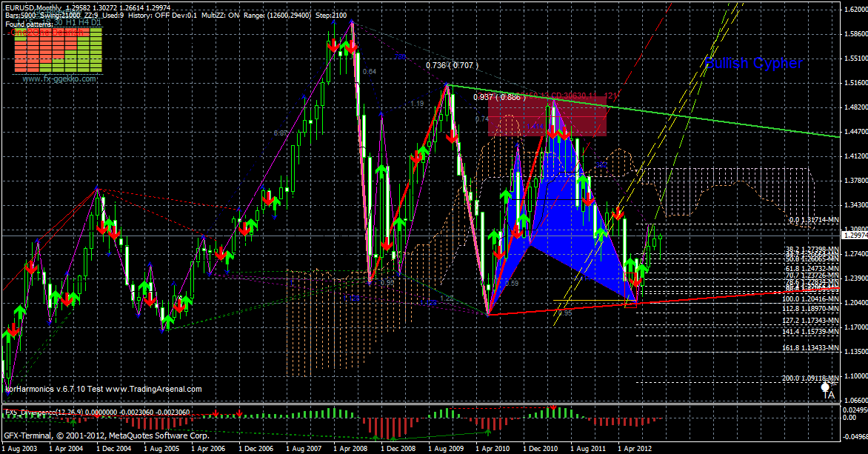868x454 pixels.
Task: Click the 161.8 Fibonacci level label
Action: (810, 347)
